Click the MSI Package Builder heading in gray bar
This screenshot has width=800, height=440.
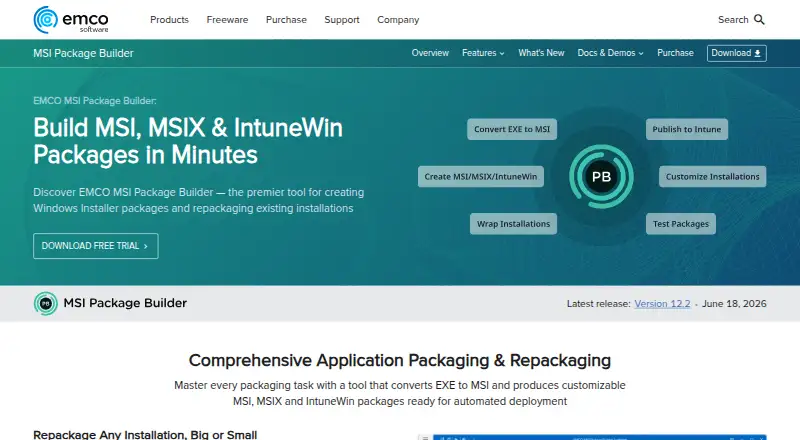click(x=125, y=303)
